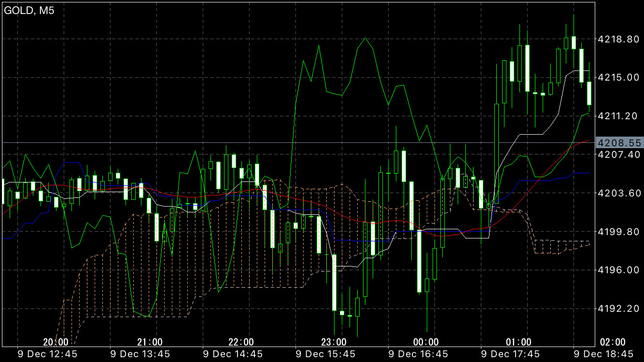The image size is (644, 362).
Task: Select the 21:00 time marker
Action: tap(150, 342)
